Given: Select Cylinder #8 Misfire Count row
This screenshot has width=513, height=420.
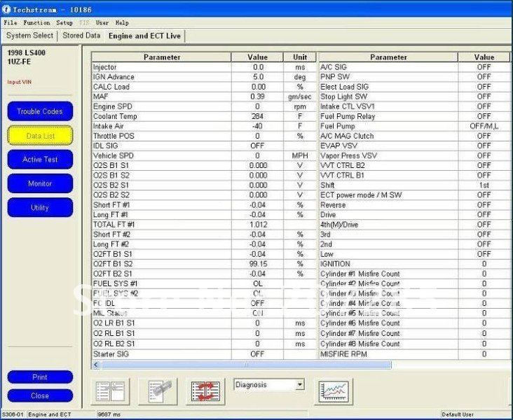Looking at the screenshot, I should 414,344.
